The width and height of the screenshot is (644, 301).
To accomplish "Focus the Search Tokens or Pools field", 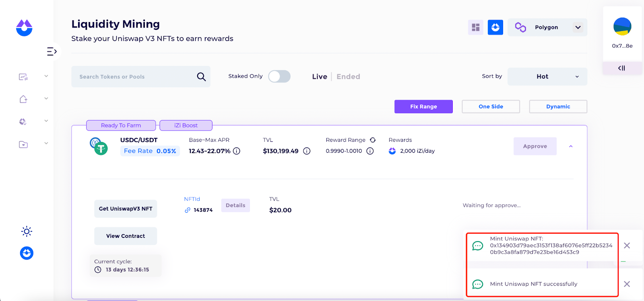I will (141, 77).
